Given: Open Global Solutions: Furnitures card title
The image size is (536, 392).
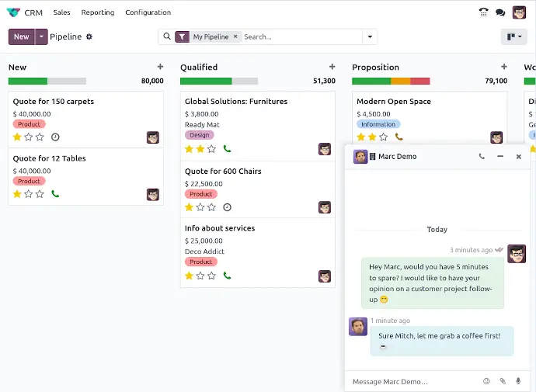Looking at the screenshot, I should tap(236, 102).
